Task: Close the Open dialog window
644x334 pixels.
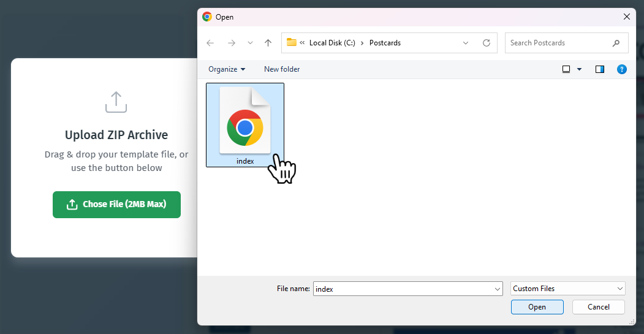Action: [x=627, y=17]
